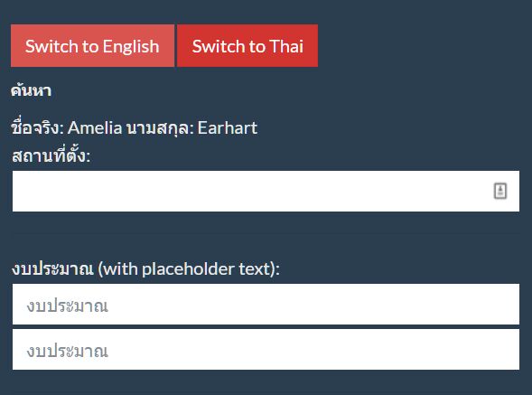
Task: Click the word Thai on the red button
Action: pos(286,46)
